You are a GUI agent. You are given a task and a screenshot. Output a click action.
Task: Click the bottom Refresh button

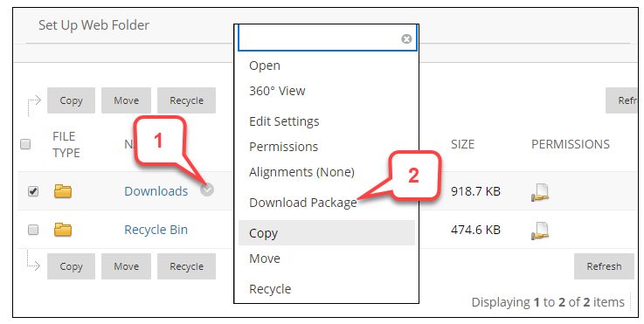[604, 266]
